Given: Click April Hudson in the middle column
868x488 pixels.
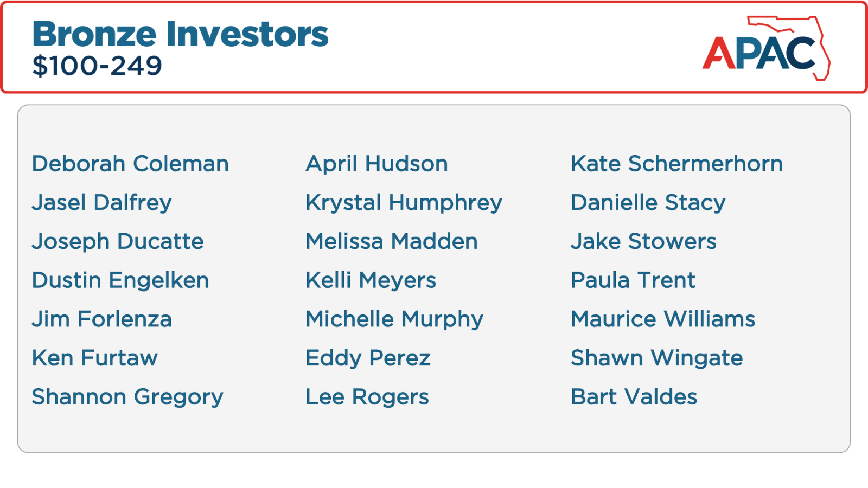Looking at the screenshot, I should (377, 164).
